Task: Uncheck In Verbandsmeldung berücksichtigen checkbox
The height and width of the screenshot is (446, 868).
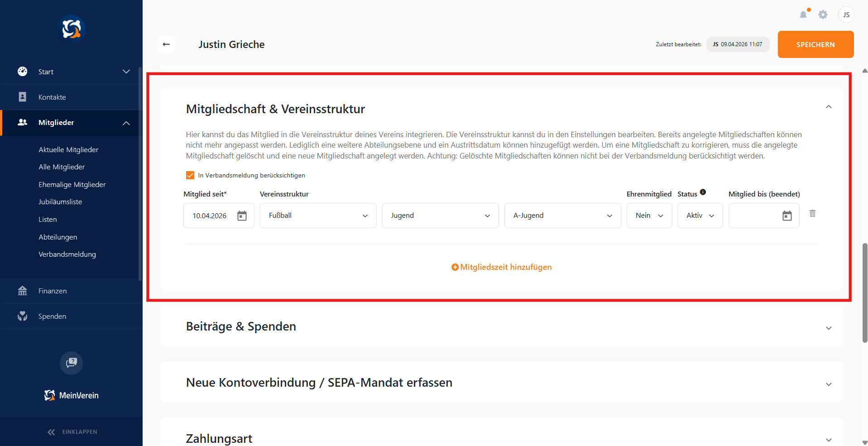Action: click(x=190, y=175)
